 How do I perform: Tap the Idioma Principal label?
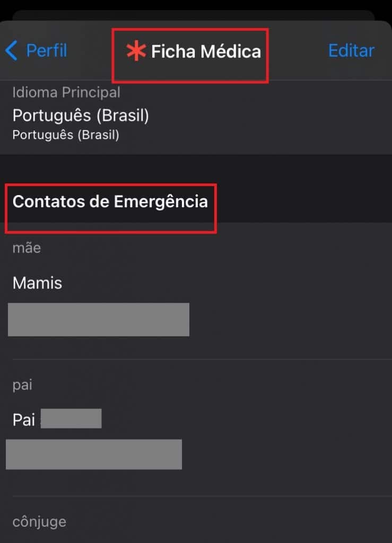[x=66, y=92]
